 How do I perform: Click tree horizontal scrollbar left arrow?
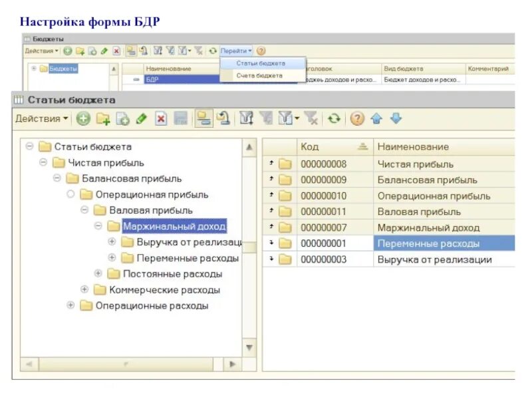(x=29, y=364)
